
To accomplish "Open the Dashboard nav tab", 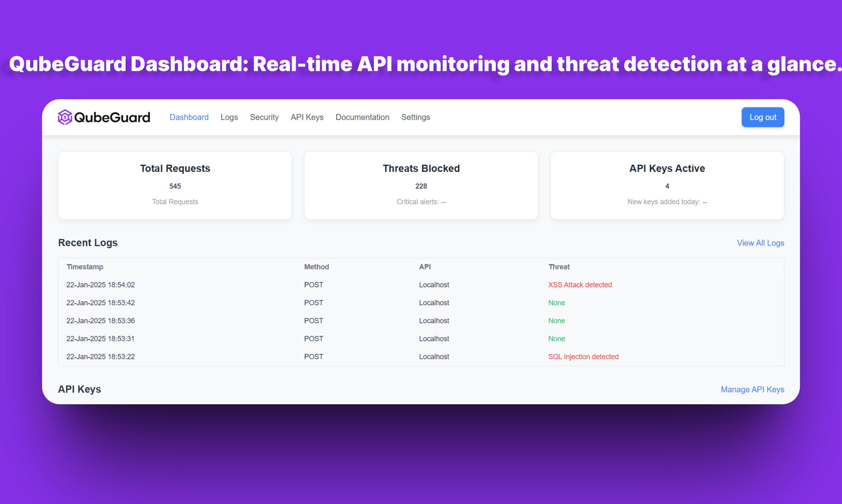I will [189, 117].
